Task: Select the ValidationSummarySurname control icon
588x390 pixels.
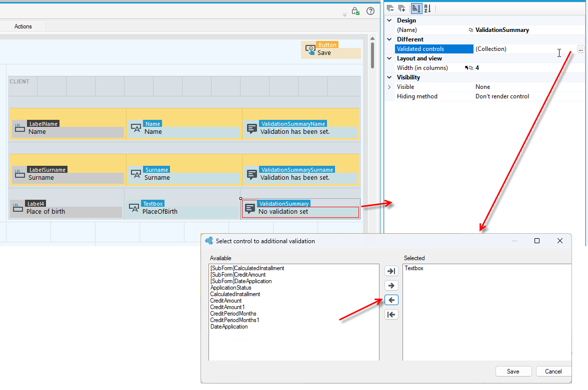Action: pyautogui.click(x=252, y=175)
